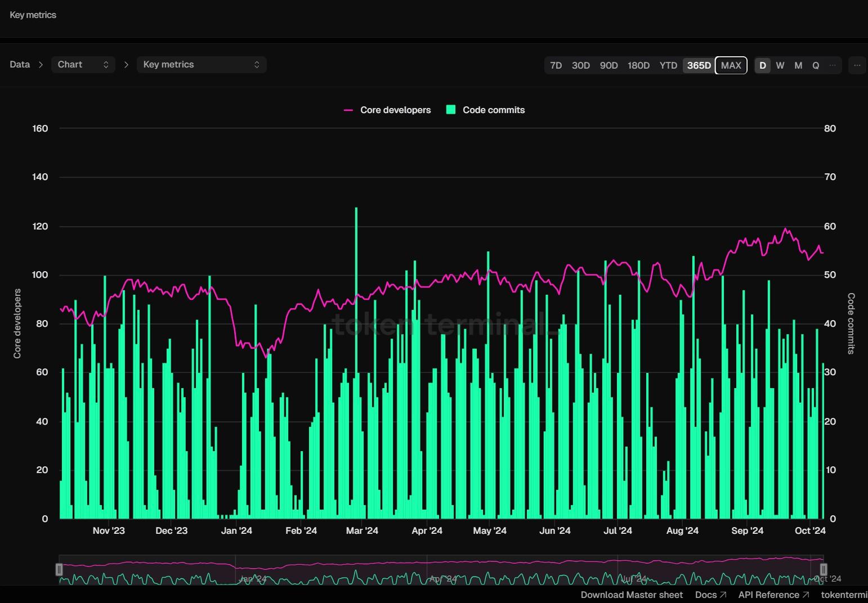Click the Code commits y-axis title

851,323
